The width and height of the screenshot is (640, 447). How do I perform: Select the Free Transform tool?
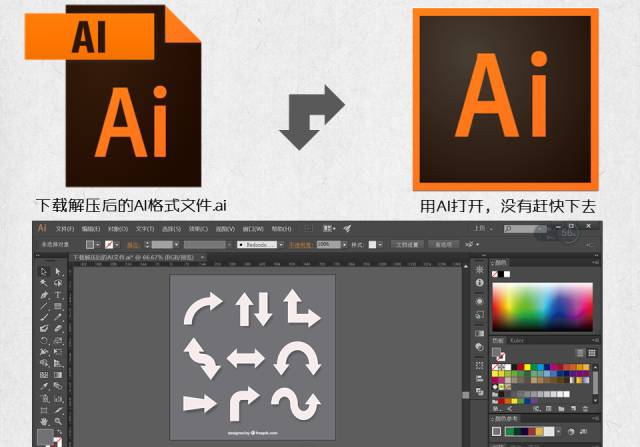[58, 351]
